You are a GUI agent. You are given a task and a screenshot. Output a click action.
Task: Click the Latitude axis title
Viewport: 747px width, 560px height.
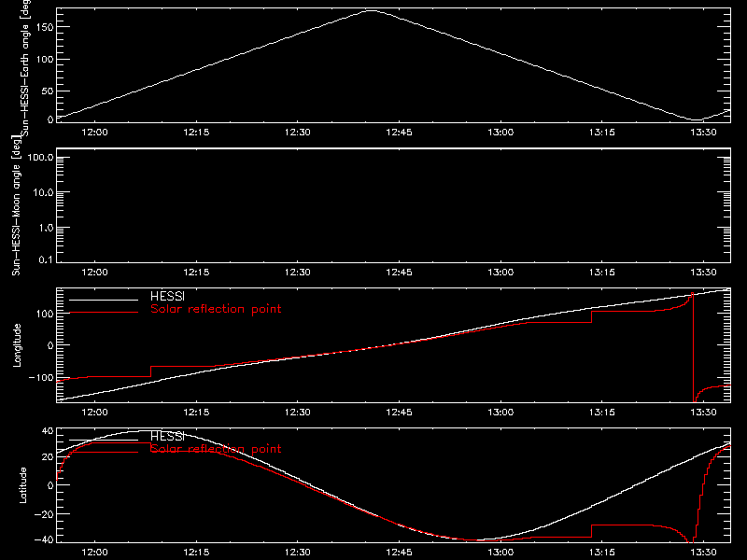pyautogui.click(x=22, y=485)
